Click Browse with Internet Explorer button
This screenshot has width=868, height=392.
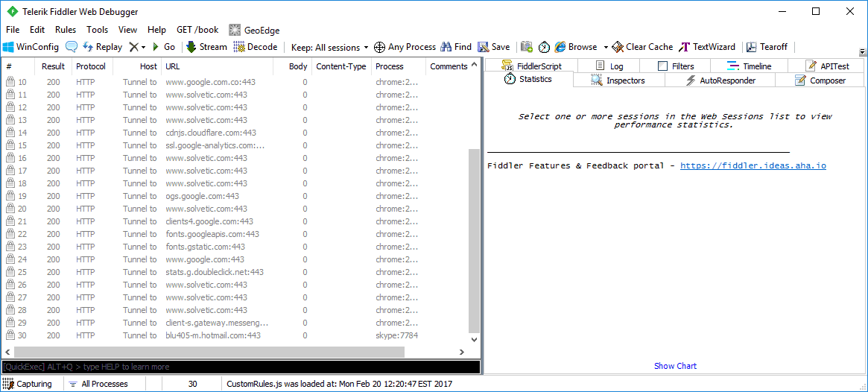[x=576, y=47]
